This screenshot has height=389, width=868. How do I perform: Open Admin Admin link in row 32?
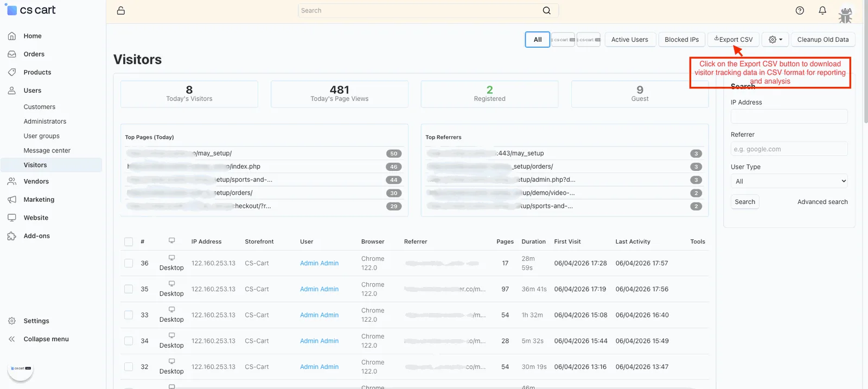[319, 367]
